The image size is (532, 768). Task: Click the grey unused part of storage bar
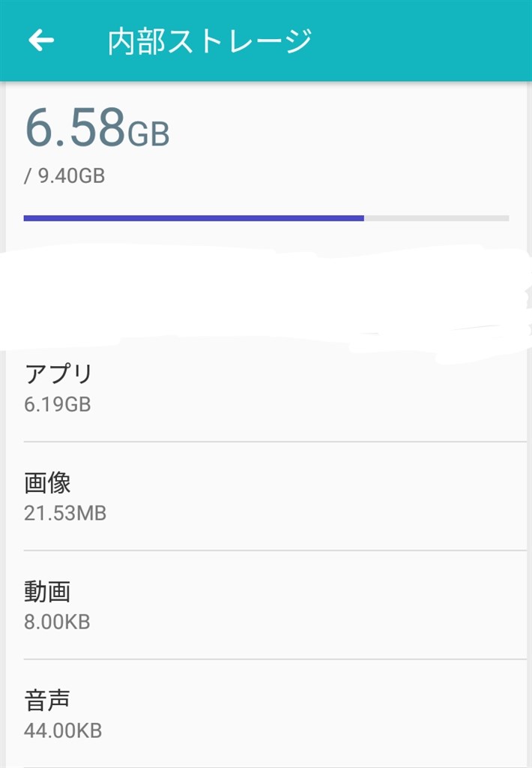pos(437,218)
